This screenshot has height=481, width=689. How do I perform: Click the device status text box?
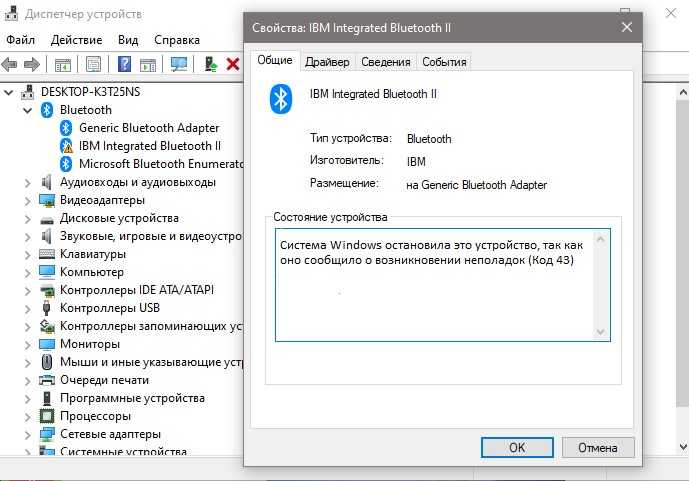(x=442, y=285)
